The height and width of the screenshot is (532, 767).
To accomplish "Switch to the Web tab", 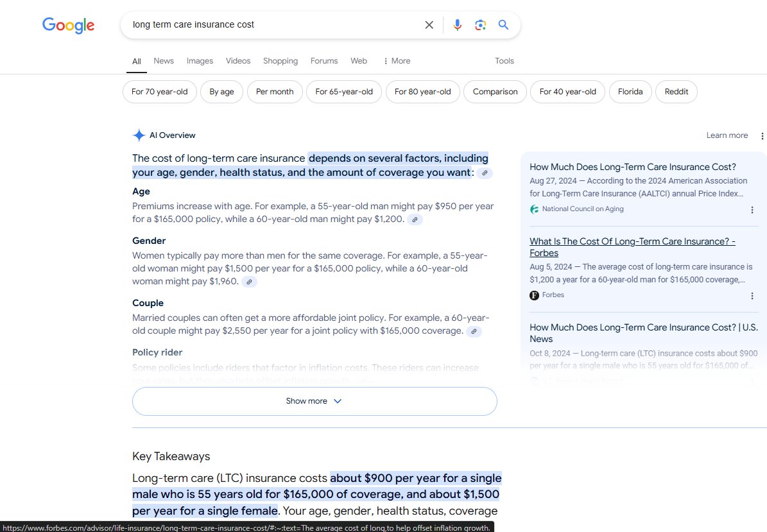I will (x=359, y=60).
